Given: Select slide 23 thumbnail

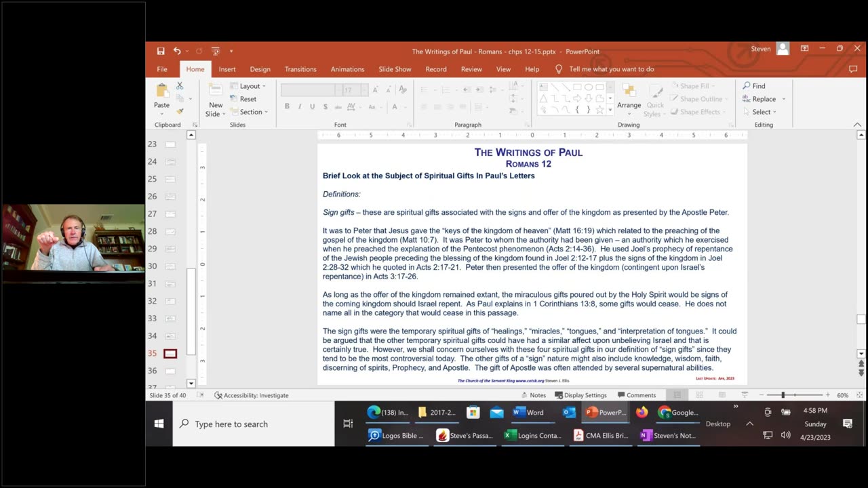Looking at the screenshot, I should click(x=170, y=144).
